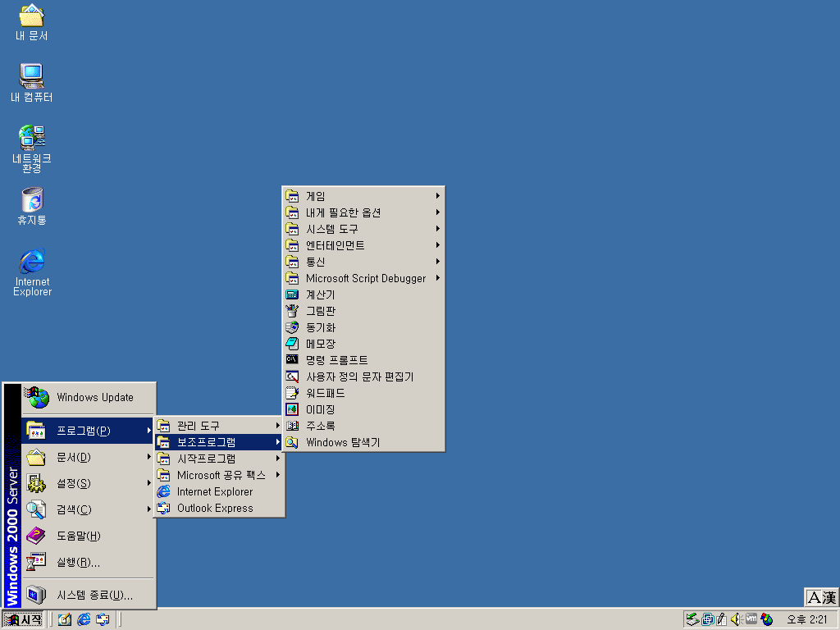Expand the 내게 필요한 옵션 submenu arrow
Viewport: 840px width, 630px height.
(x=438, y=212)
